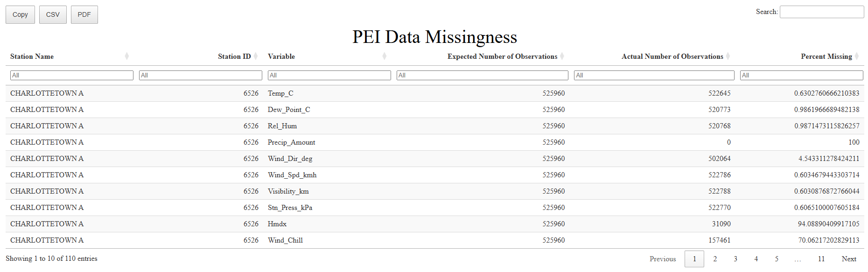
Task: Click Percent Missing sort arrows
Action: click(857, 56)
